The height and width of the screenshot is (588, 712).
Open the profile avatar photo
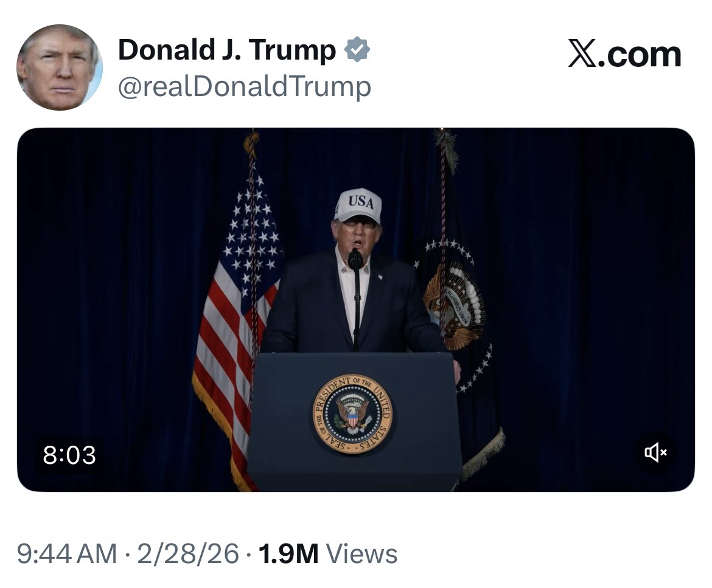(x=60, y=67)
